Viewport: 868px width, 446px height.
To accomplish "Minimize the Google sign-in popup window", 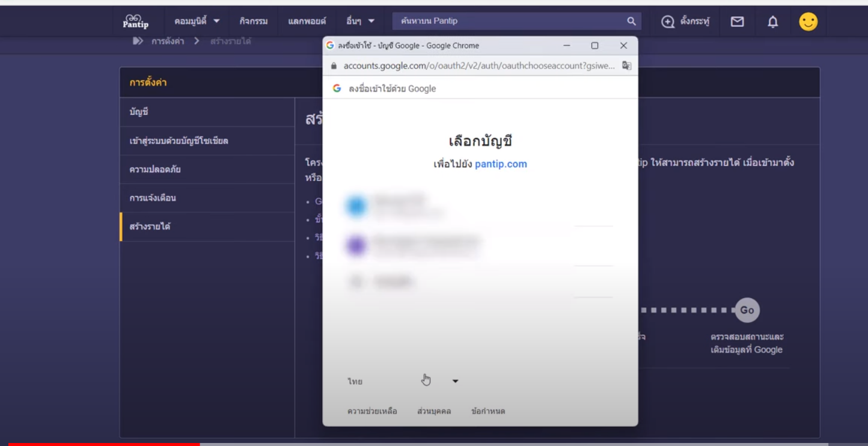I will [x=567, y=46].
